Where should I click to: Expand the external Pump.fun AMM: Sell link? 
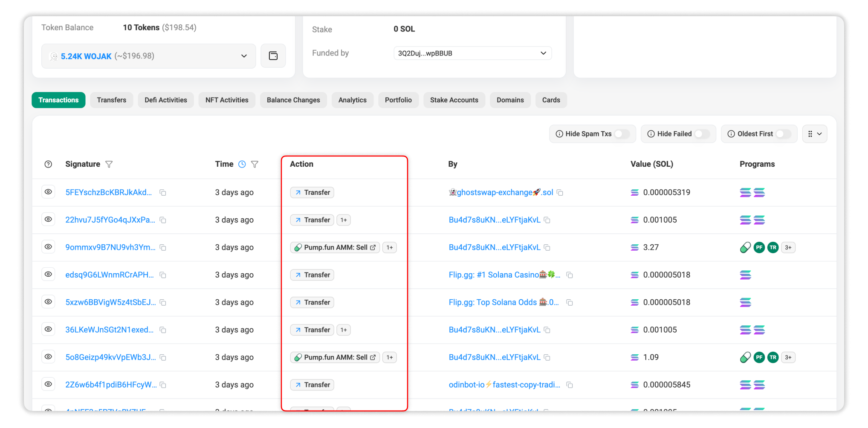(x=373, y=247)
